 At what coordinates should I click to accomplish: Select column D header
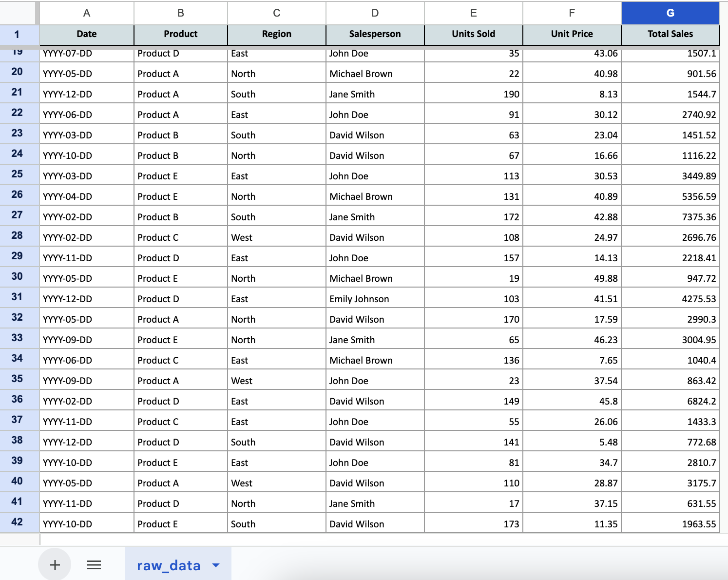click(375, 13)
